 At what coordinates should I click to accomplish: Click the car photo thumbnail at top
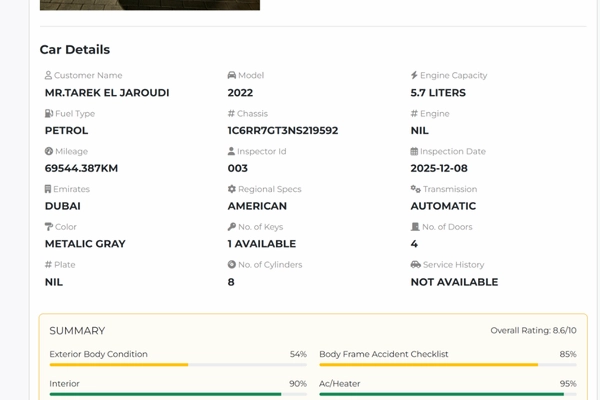pyautogui.click(x=150, y=4)
